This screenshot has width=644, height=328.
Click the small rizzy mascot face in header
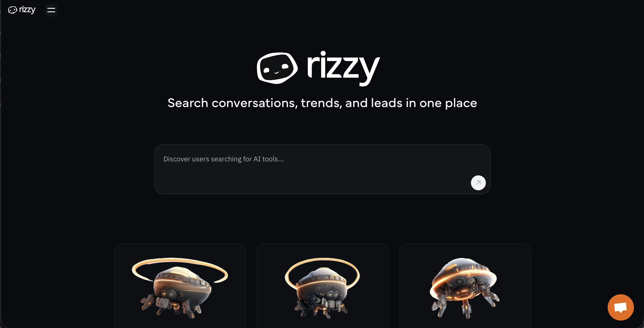[x=12, y=10]
